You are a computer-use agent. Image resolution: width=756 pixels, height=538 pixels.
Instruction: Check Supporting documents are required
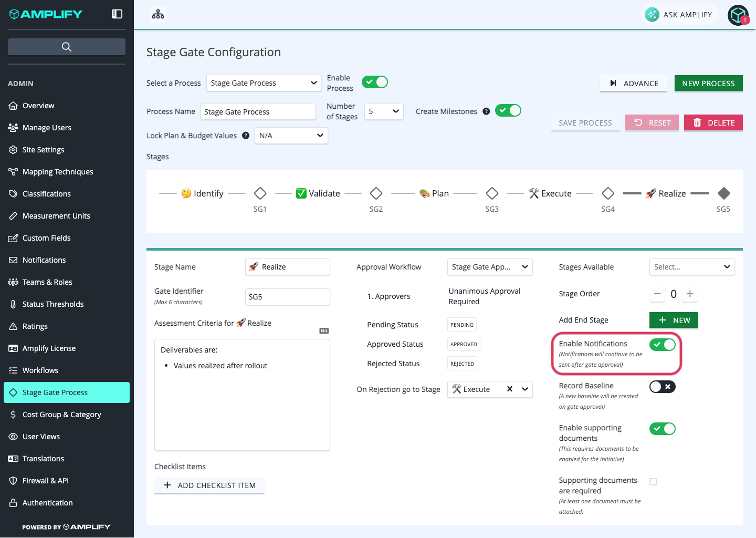[x=653, y=482]
